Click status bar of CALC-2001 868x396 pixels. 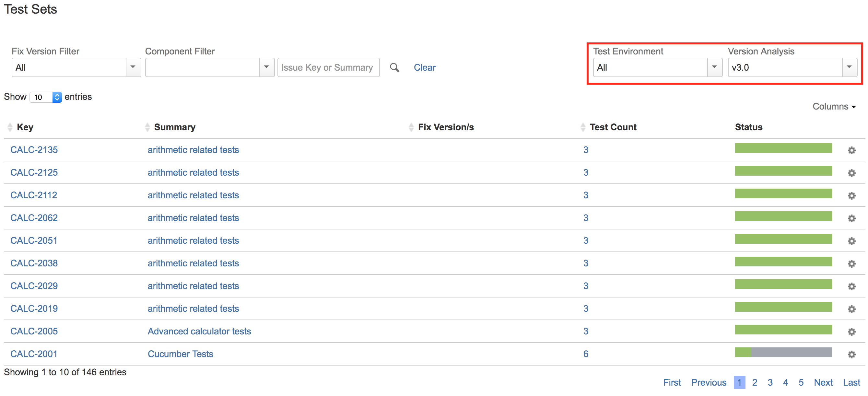coord(783,352)
